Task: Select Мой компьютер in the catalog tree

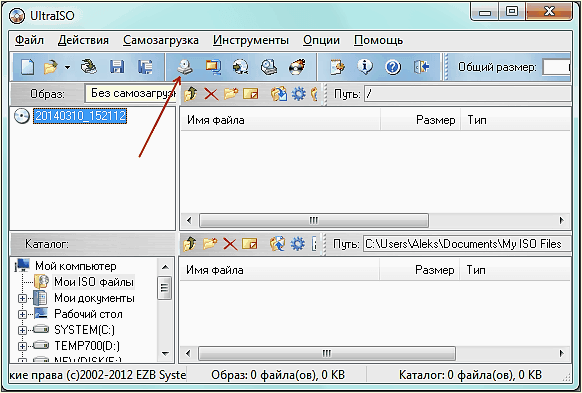Action: (x=76, y=266)
